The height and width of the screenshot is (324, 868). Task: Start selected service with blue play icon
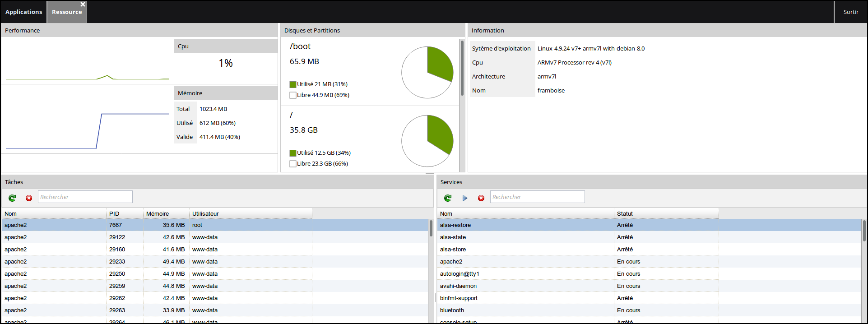click(x=464, y=198)
